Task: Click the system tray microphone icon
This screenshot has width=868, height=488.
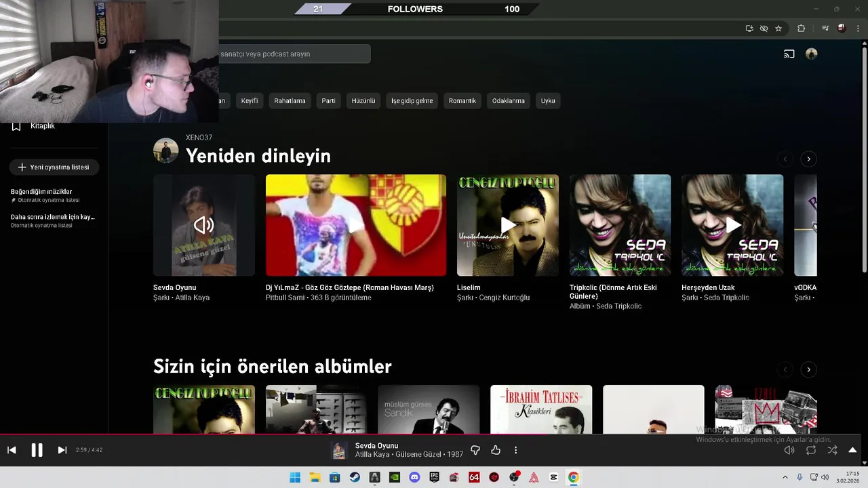Action: 800,477
